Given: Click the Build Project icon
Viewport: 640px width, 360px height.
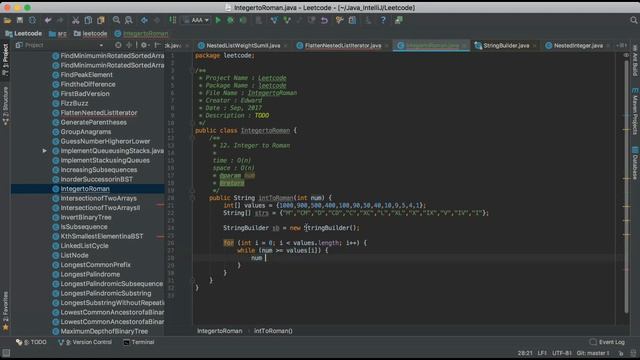Looking at the screenshot, I should (x=173, y=20).
